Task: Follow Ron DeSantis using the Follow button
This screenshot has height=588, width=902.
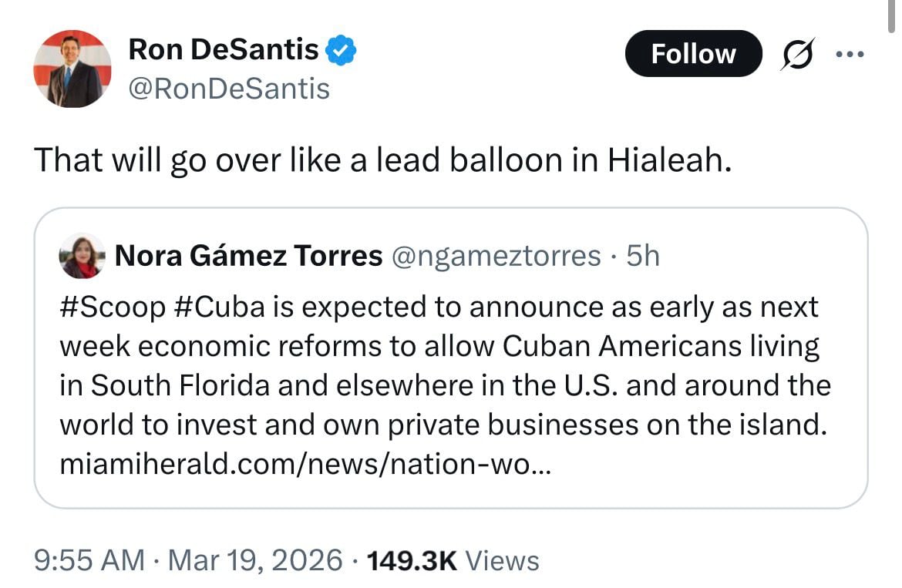Action: pyautogui.click(x=693, y=54)
